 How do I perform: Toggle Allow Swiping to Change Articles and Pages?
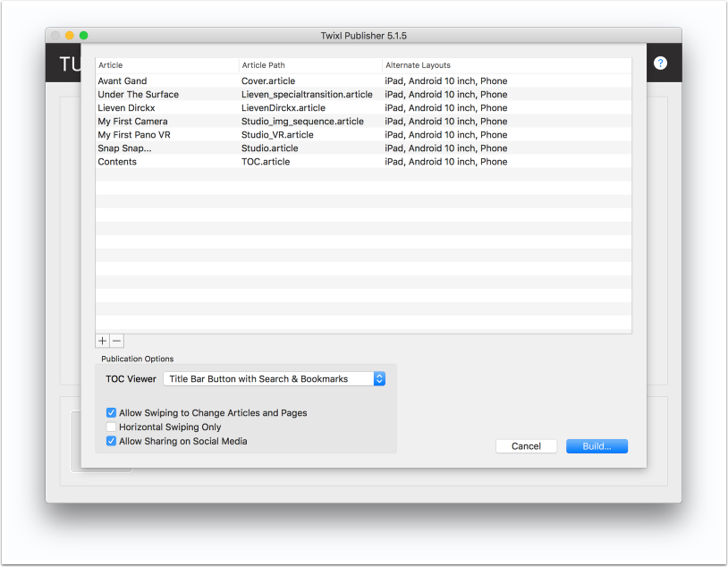(x=111, y=412)
